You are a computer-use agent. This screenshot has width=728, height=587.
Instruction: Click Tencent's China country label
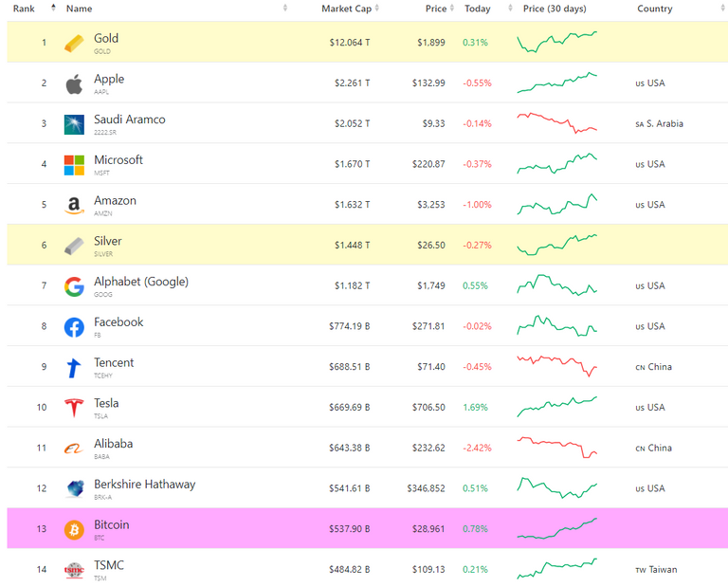653,367
